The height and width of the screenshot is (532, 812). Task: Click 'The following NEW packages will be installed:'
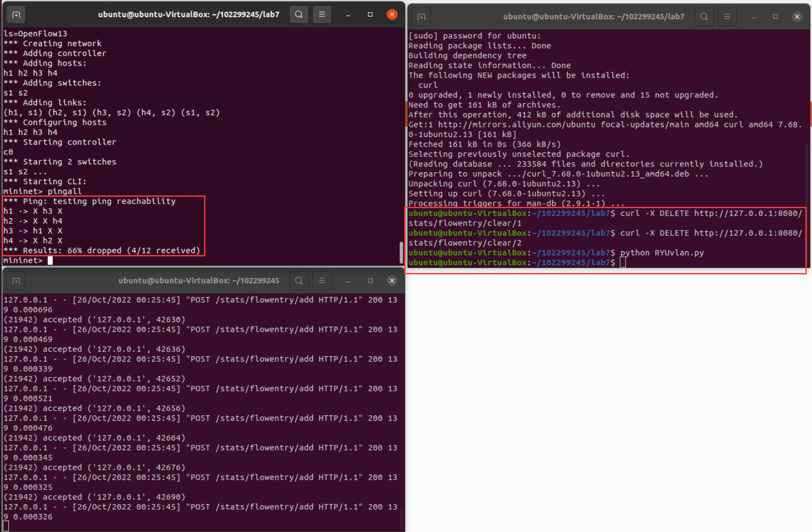(519, 75)
